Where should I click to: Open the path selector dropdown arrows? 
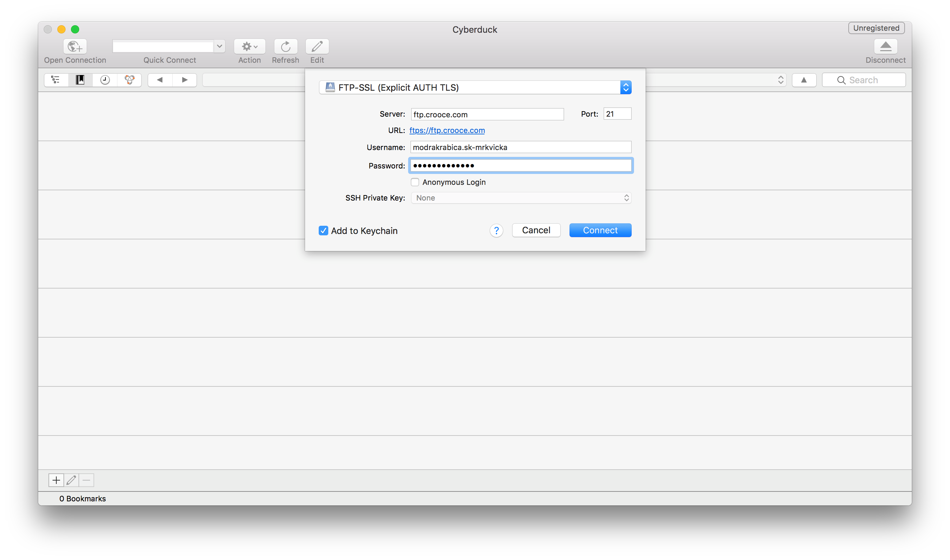(780, 80)
